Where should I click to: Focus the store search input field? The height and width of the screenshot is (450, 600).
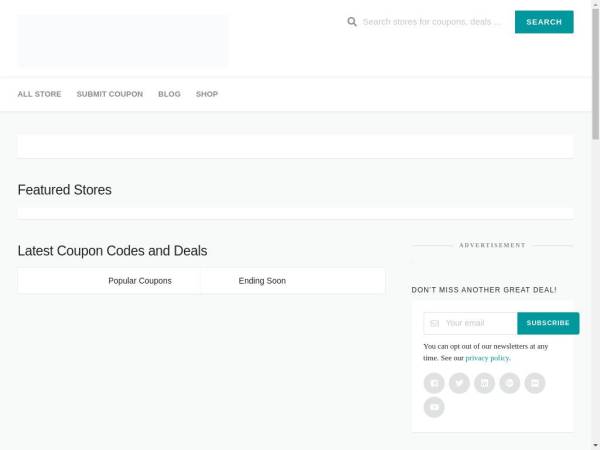(x=433, y=22)
